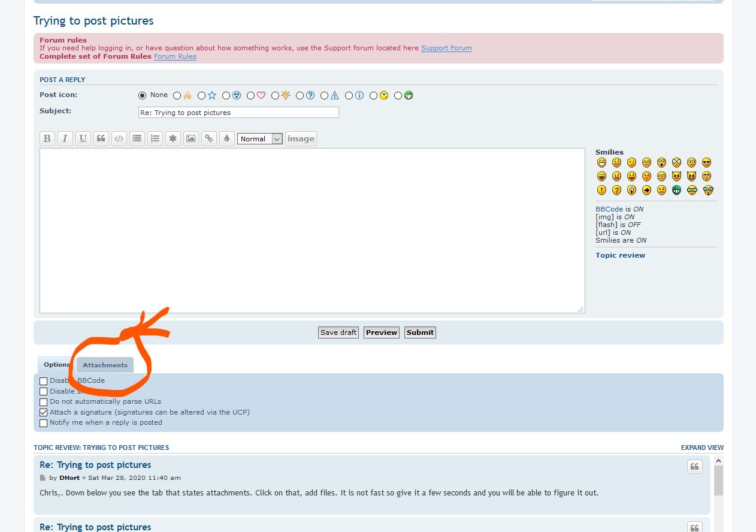Insert an ordered list from the toolbar

point(155,138)
